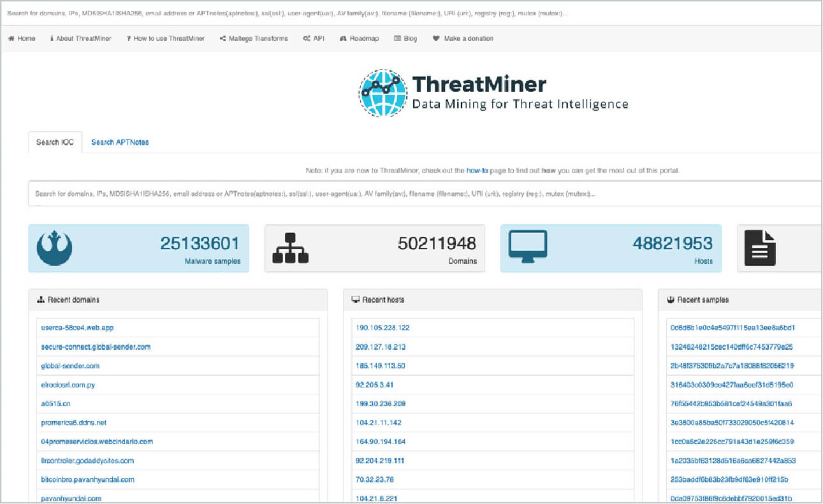Open sample hash starting 3e3800a85ba

point(732,422)
